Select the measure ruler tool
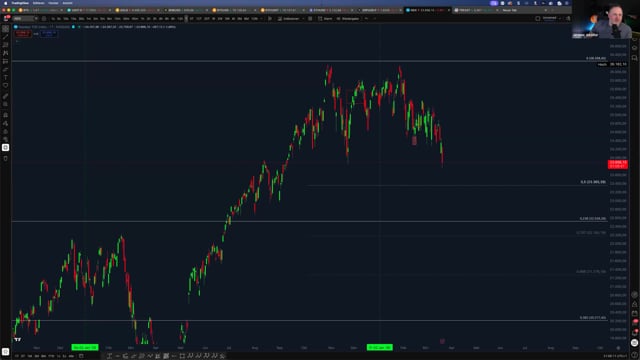Image resolution: width=640 pixels, height=360 pixels. tap(5, 96)
